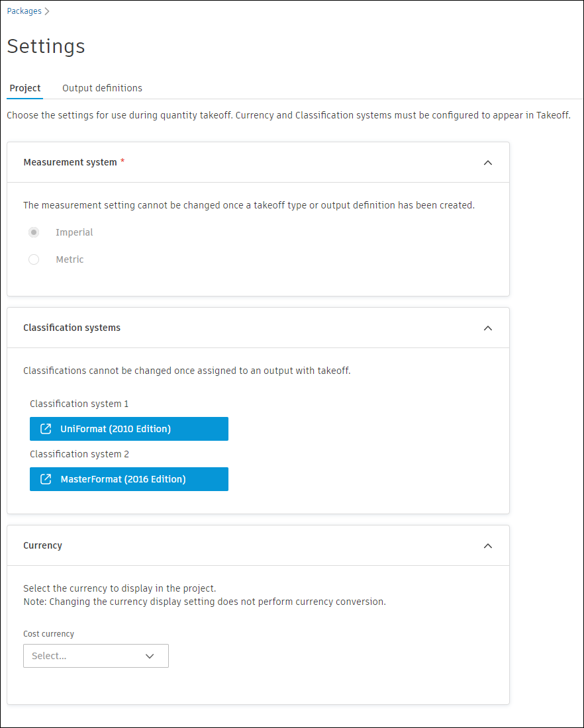Click the red required asterisk icon

122,161
